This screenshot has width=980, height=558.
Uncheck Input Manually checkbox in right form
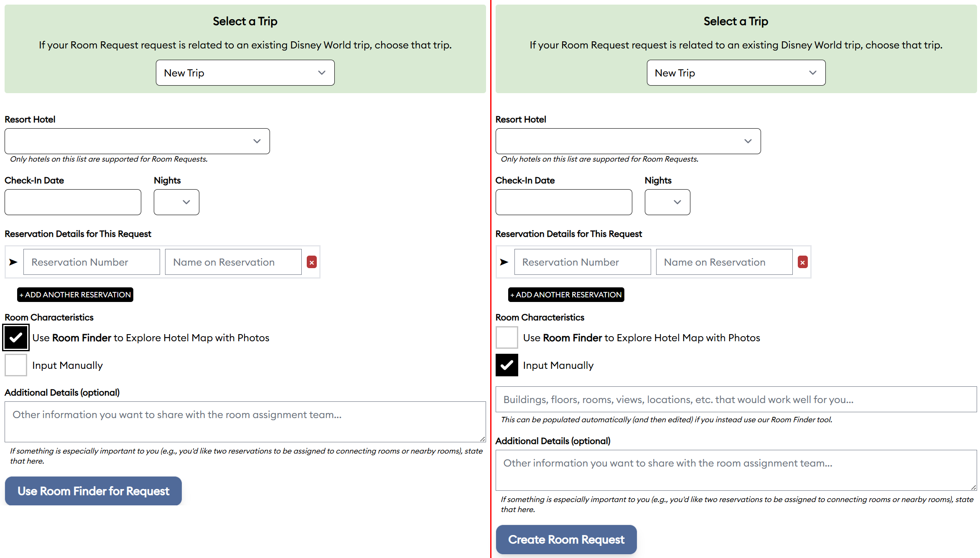click(507, 365)
